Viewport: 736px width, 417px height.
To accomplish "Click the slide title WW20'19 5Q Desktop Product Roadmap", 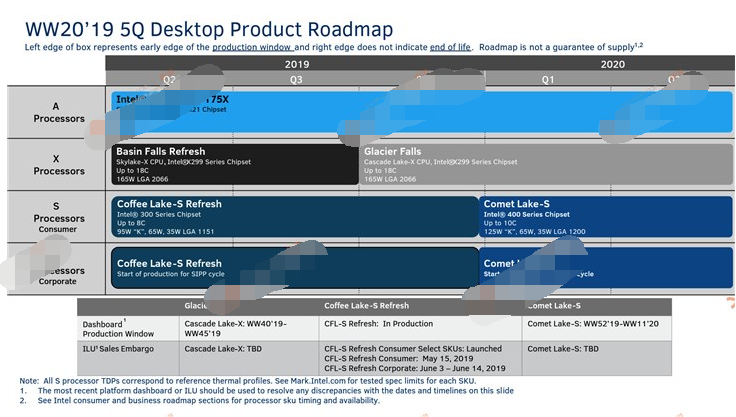I will point(209,29).
